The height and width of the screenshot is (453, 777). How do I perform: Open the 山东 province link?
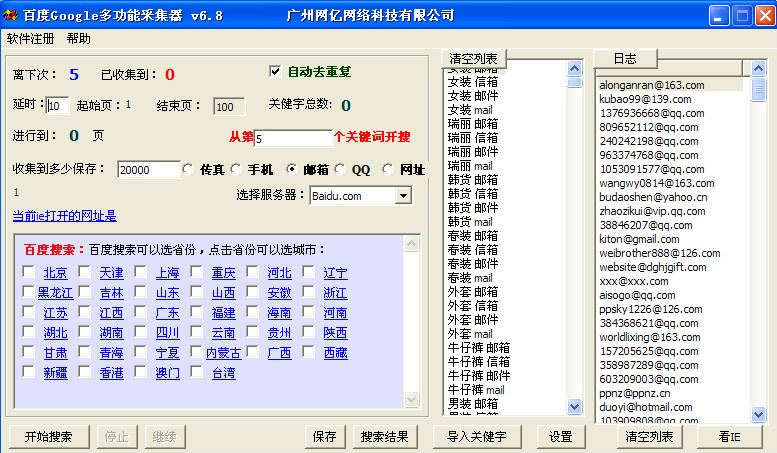(167, 293)
